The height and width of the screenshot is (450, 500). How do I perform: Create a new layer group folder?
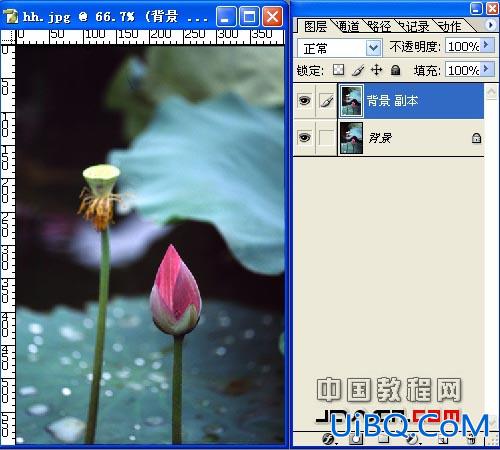click(383, 439)
